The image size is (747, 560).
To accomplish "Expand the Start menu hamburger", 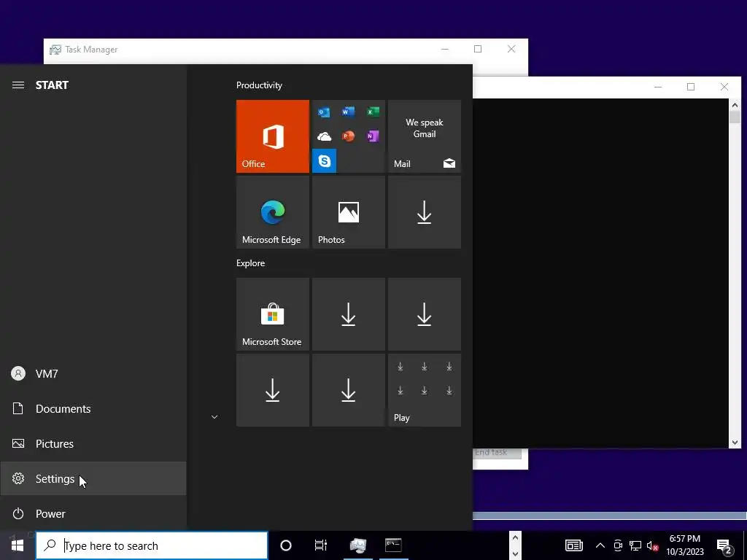I will point(18,85).
